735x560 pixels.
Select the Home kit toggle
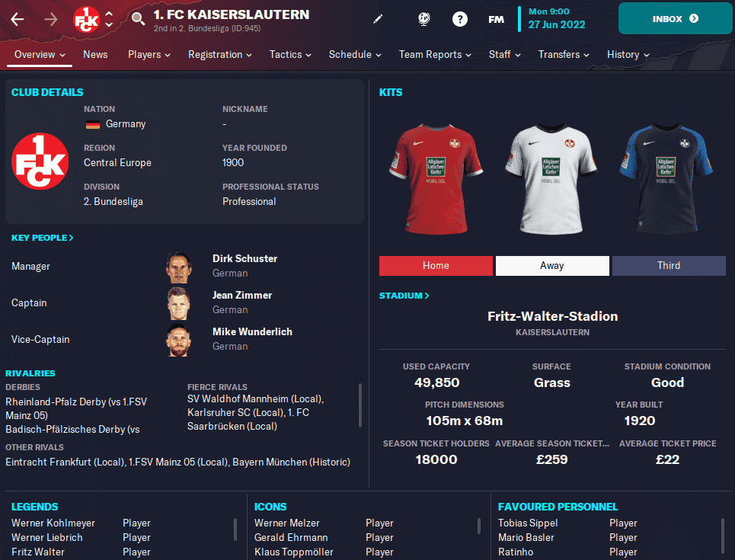pyautogui.click(x=436, y=265)
